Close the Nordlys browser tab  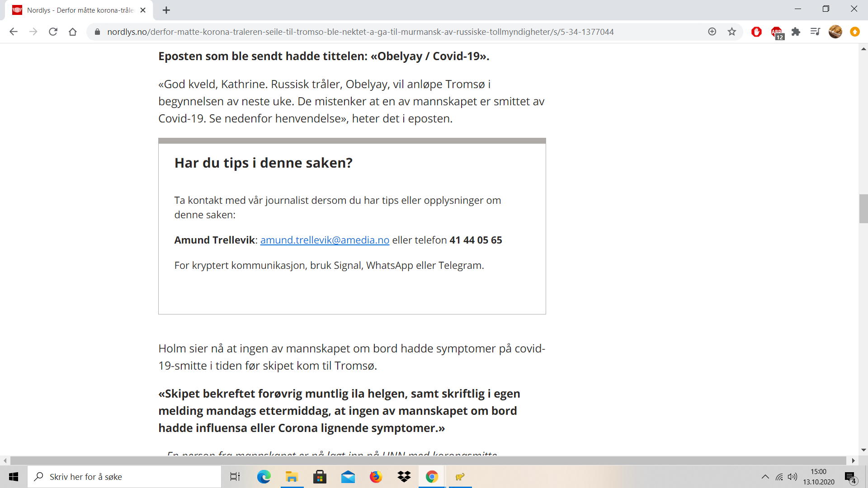click(x=143, y=10)
